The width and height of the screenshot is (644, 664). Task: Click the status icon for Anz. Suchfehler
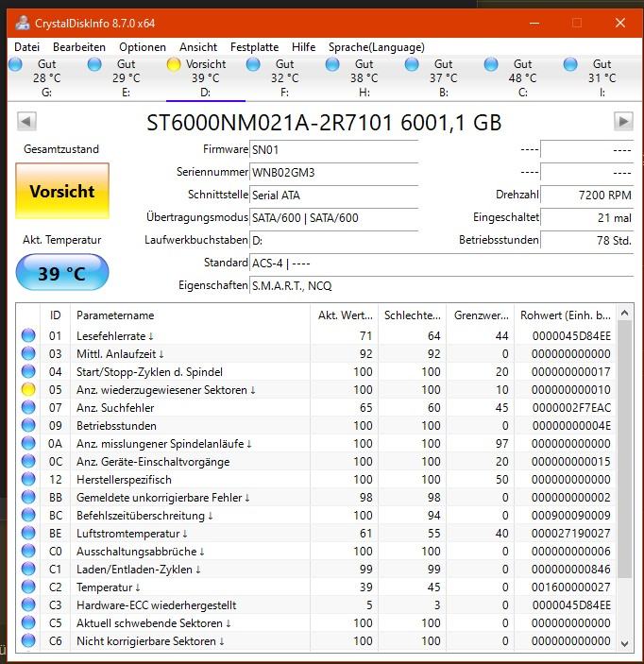(x=28, y=407)
